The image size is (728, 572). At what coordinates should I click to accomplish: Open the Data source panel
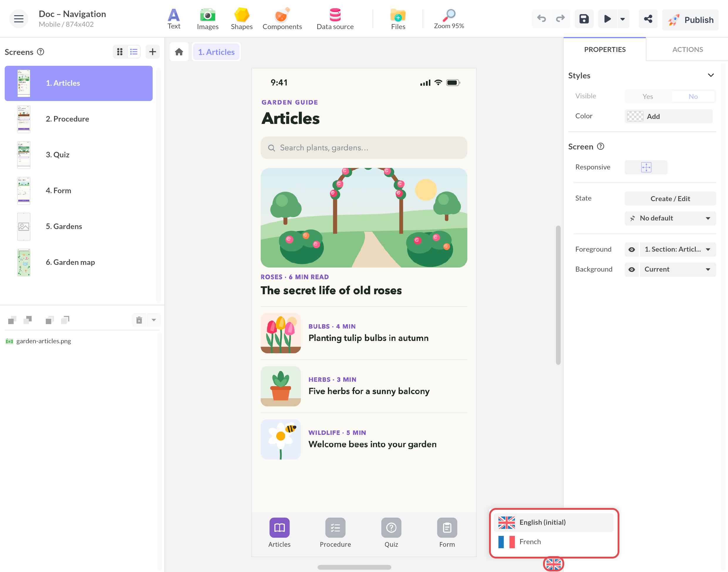coord(335,19)
